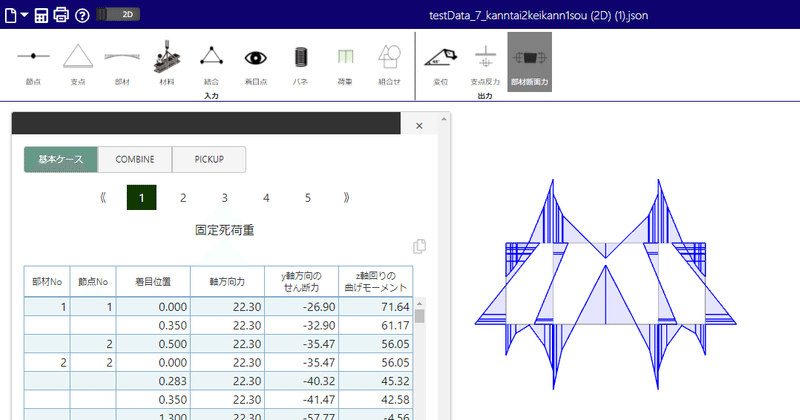The image size is (800, 420).
Task: Open the 着目点 eye icon tool
Action: tap(256, 63)
